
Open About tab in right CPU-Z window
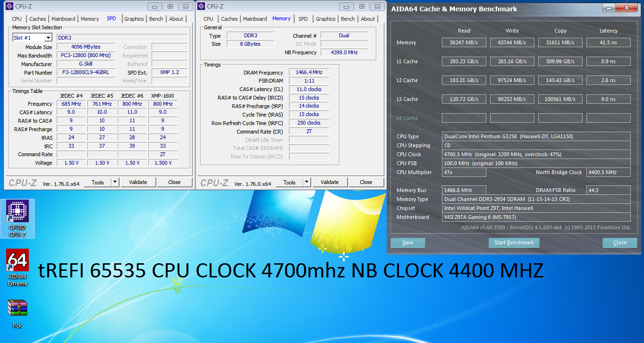coord(368,19)
